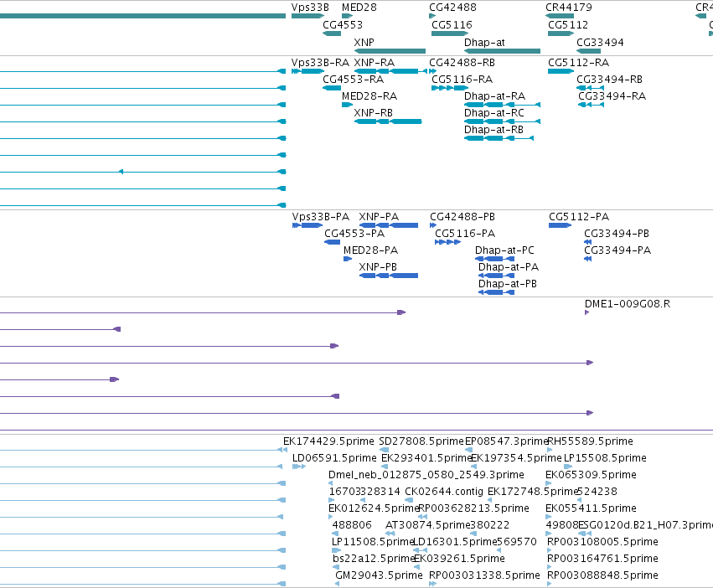Click protein MED28-PA label
Screen dimensions: 713x588
[370, 250]
